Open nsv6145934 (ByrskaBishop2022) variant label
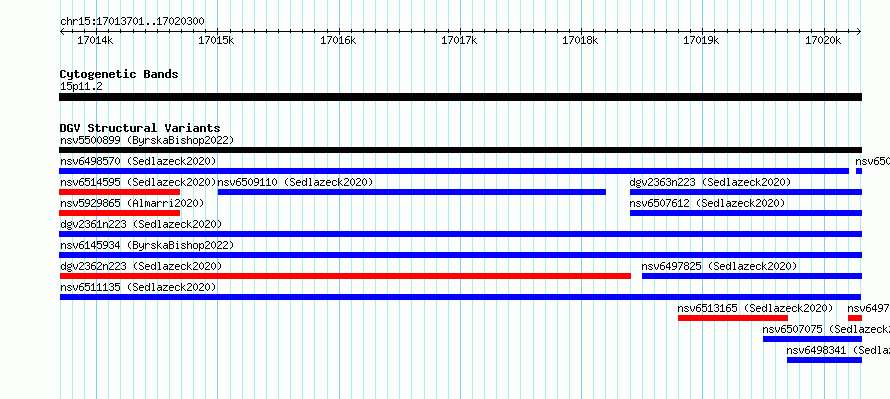Image resolution: width=890 pixels, height=399 pixels. [147, 245]
